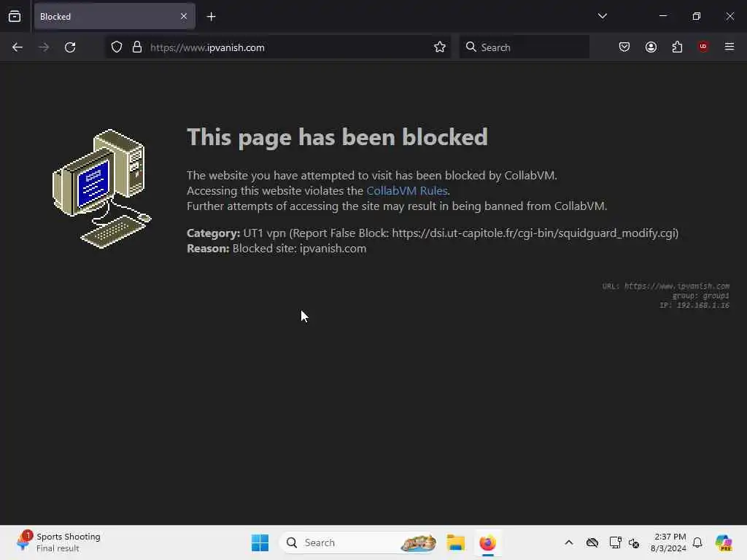This screenshot has height=560, width=747.
Task: Click the taskbar Search box
Action: [358, 542]
